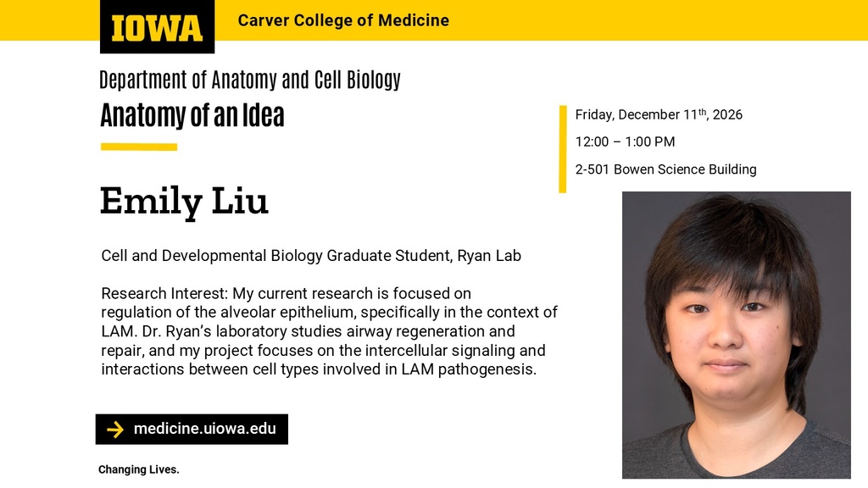Click the Emily Liu name heading
Viewport: 868px width, 488px height.
(x=184, y=202)
